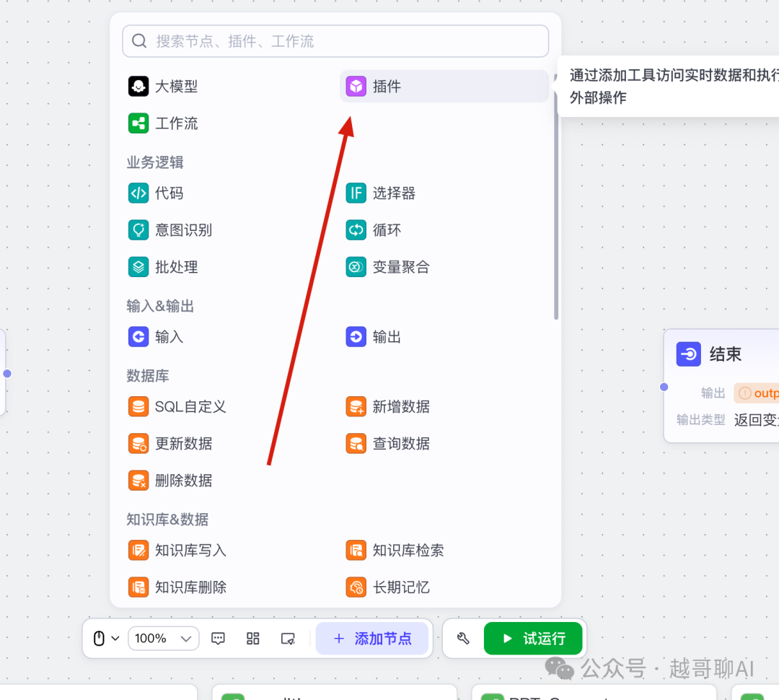Image resolution: width=779 pixels, height=700 pixels.
Task: Add the 知识库写入 knowledge write node
Action: [177, 550]
